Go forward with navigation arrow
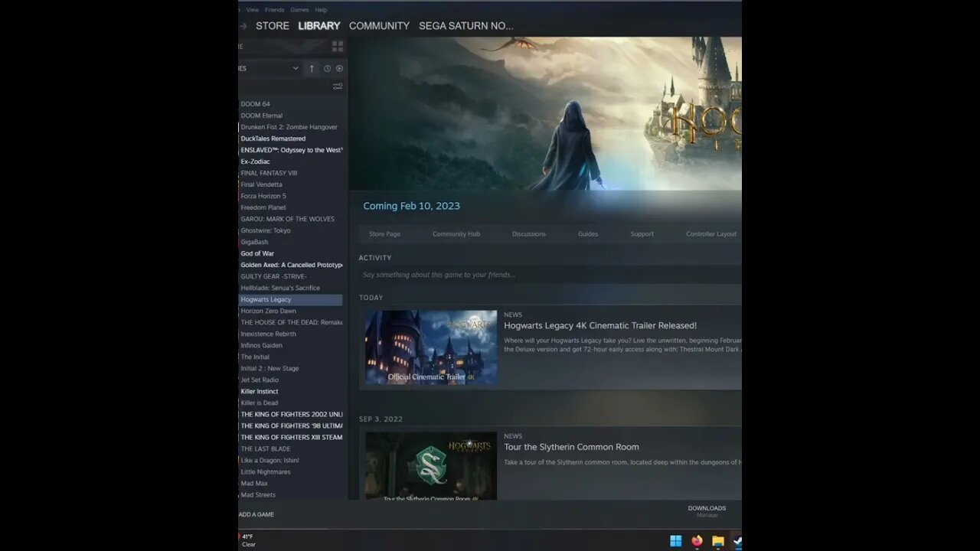 point(243,26)
